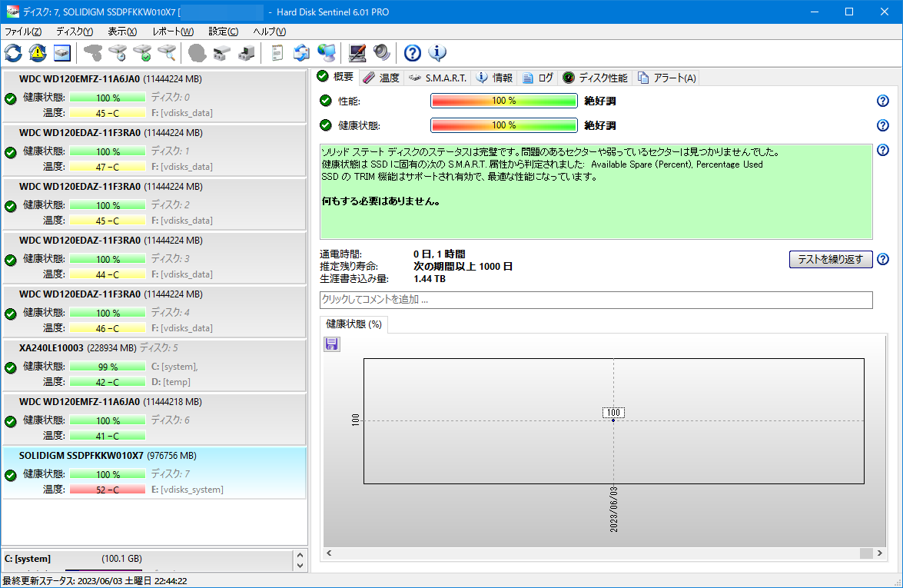Select the WD120EDAZ disk labeled ディスク: 2

pyautogui.click(x=154, y=203)
